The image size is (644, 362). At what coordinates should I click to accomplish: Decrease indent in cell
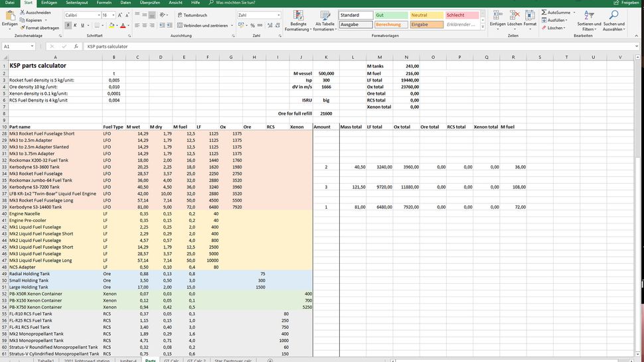162,25
